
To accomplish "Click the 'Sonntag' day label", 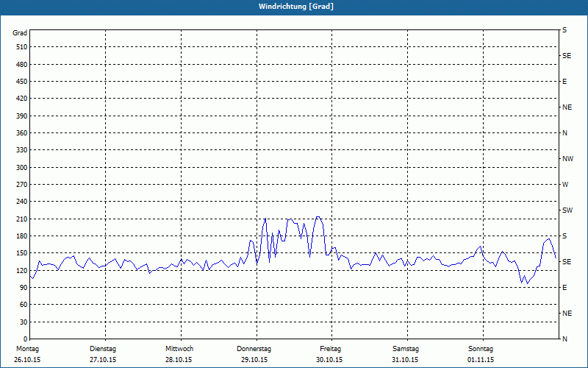I will click(x=481, y=349).
